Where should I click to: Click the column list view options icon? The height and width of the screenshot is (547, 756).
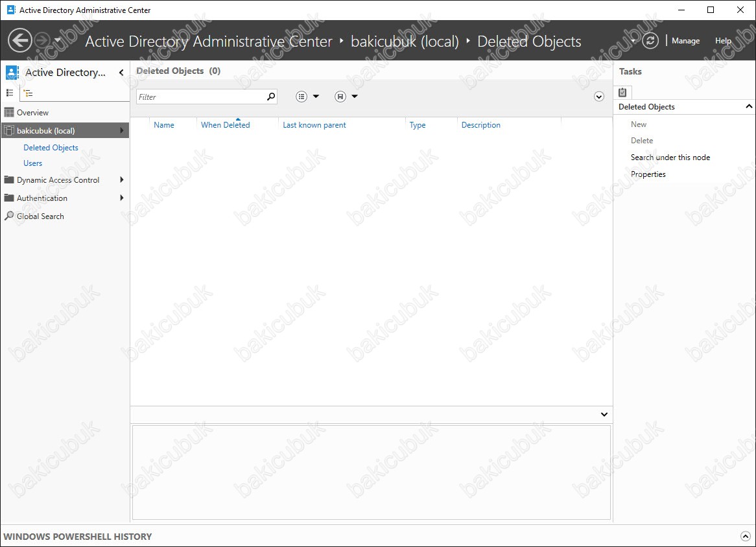click(x=301, y=97)
